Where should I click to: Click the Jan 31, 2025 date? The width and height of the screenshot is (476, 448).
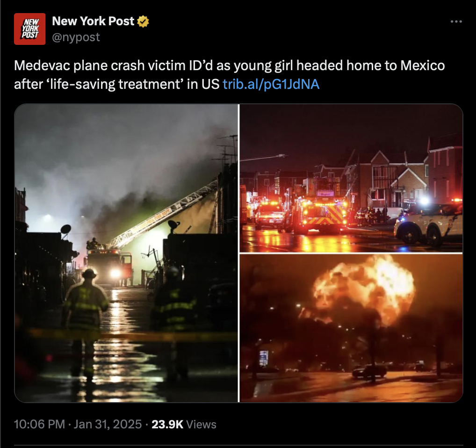point(108,424)
